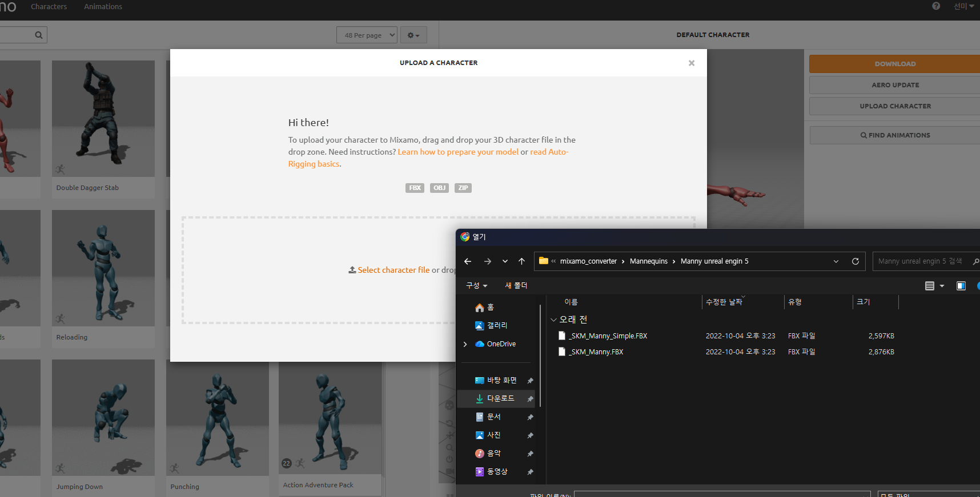The height and width of the screenshot is (497, 980).
Task: Toggle the preview pane icon
Action: (x=961, y=286)
